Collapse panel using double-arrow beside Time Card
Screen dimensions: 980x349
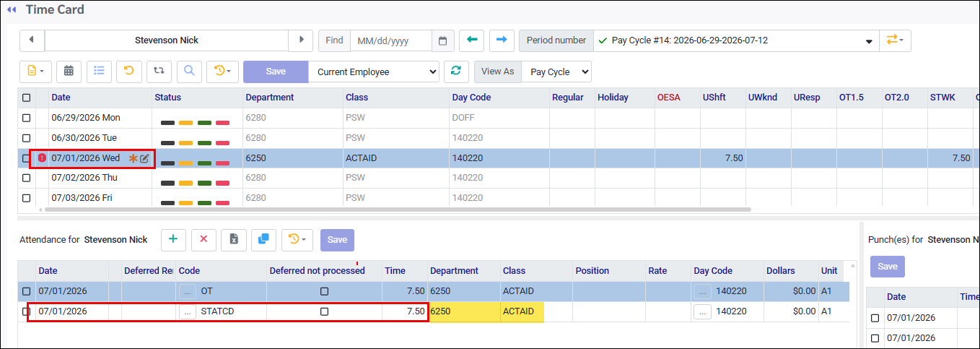pyautogui.click(x=12, y=10)
